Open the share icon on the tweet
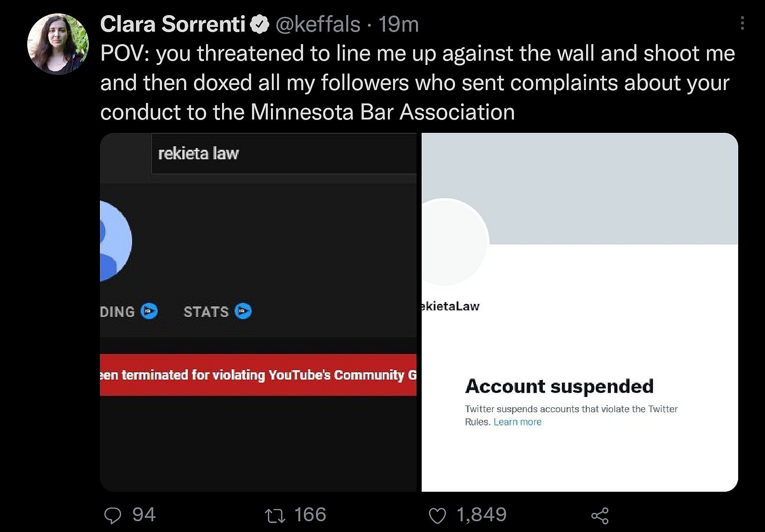This screenshot has height=532, width=765. pos(600,515)
